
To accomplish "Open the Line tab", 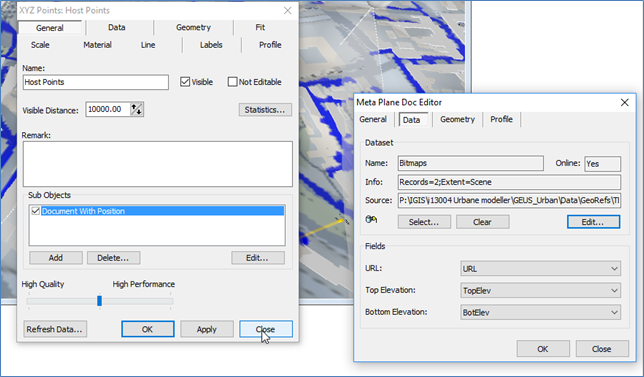I will [x=148, y=45].
